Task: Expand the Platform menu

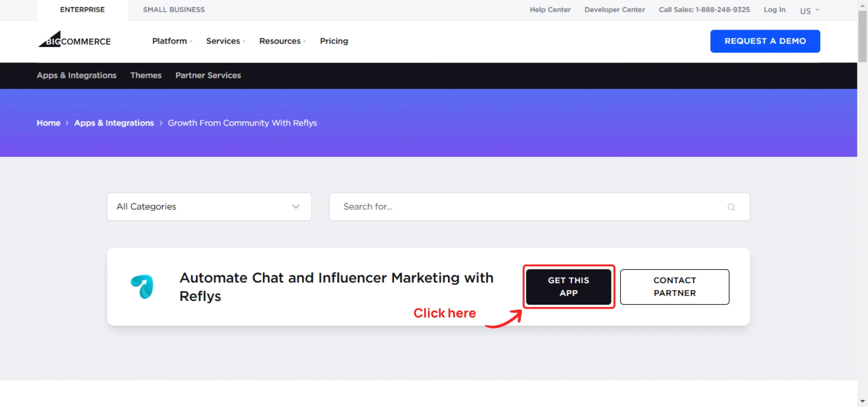Action: 172,41
